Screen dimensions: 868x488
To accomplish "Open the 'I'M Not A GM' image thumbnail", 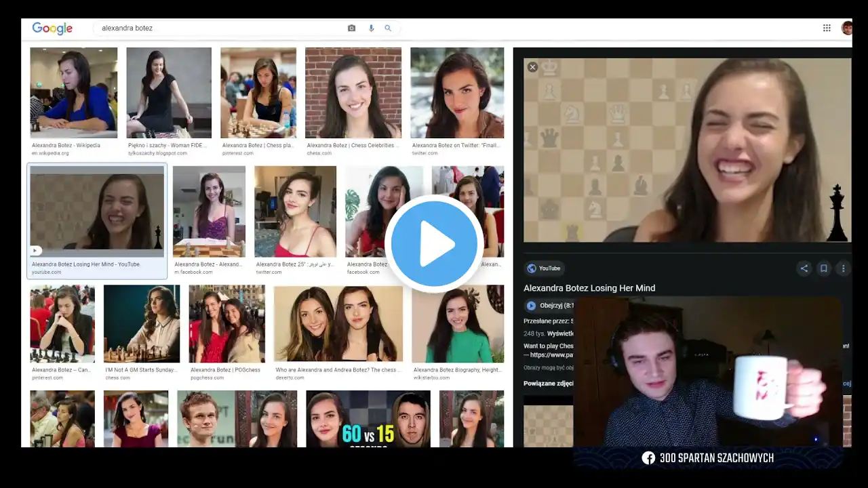I will click(142, 324).
